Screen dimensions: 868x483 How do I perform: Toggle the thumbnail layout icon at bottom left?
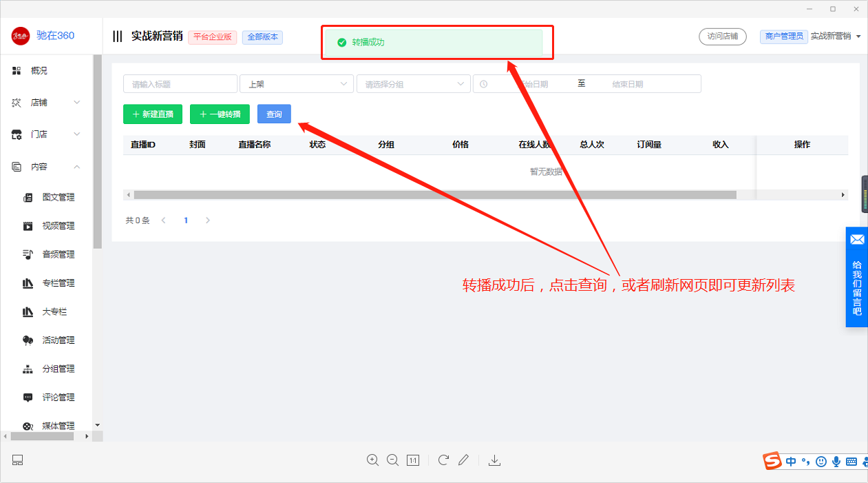(x=18, y=460)
